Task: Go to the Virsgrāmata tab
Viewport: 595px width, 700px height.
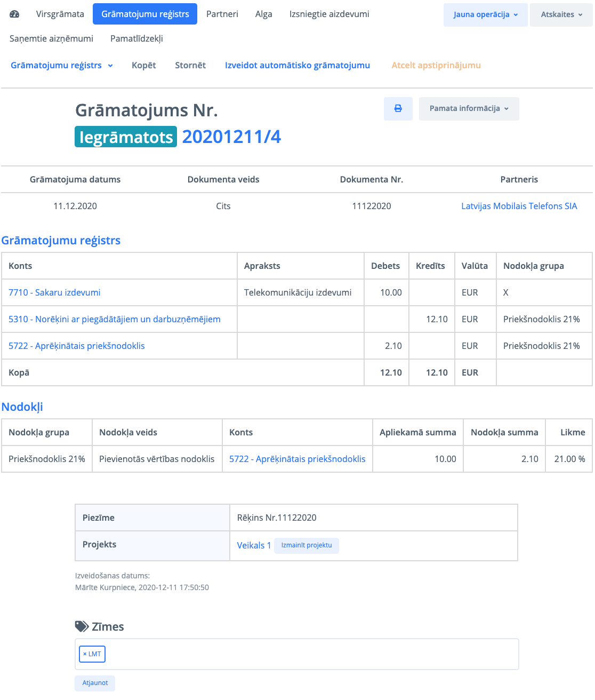Action: click(60, 14)
